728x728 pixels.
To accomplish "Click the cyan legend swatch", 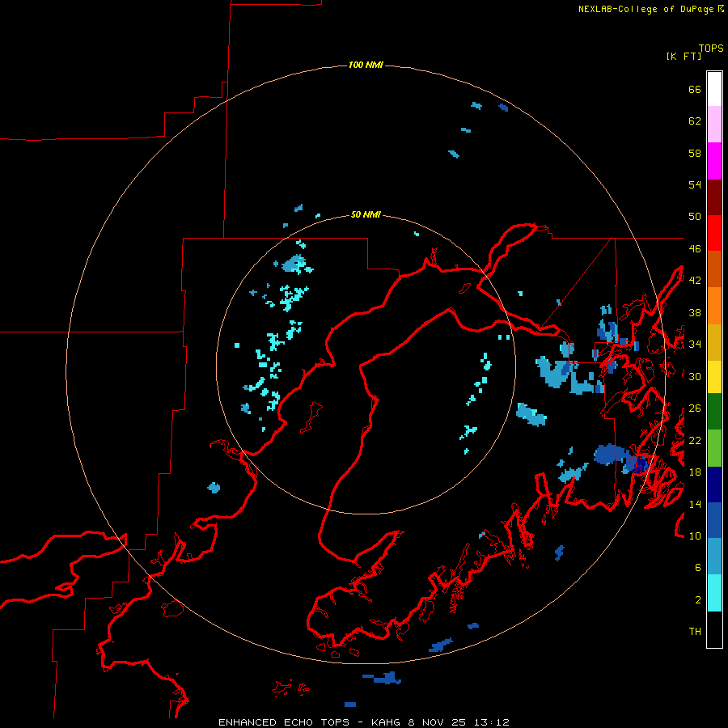I will pos(714,593).
